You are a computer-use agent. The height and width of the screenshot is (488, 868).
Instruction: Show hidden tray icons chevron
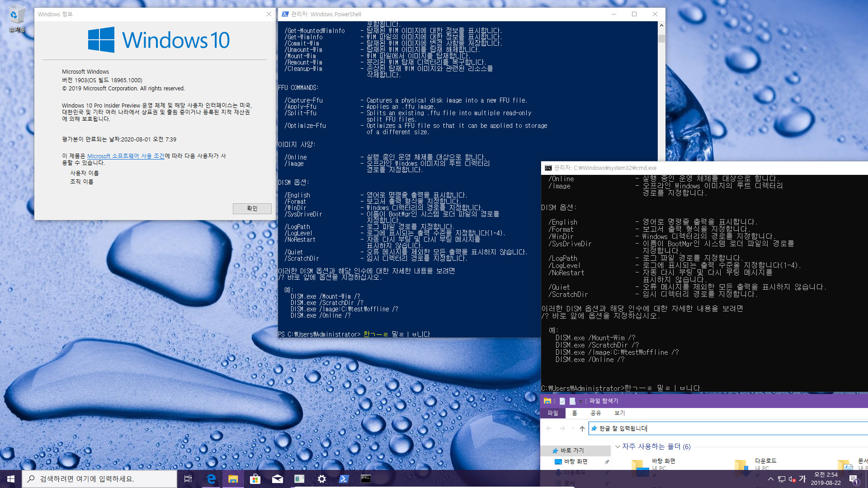(x=770, y=479)
